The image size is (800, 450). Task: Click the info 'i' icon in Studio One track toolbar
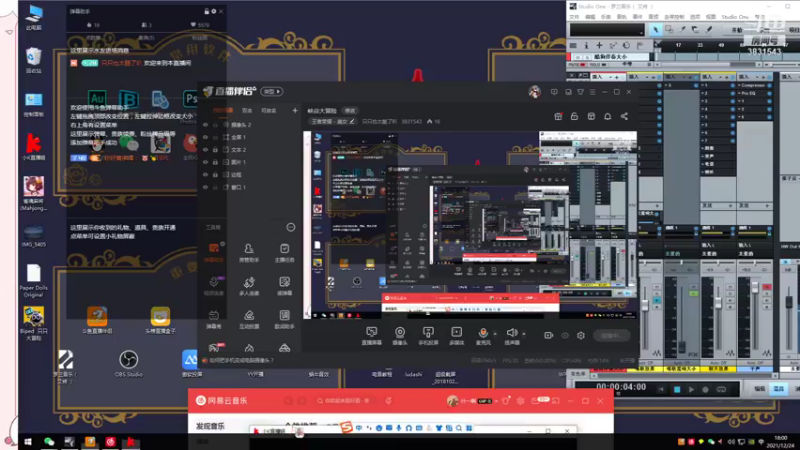[586, 45]
